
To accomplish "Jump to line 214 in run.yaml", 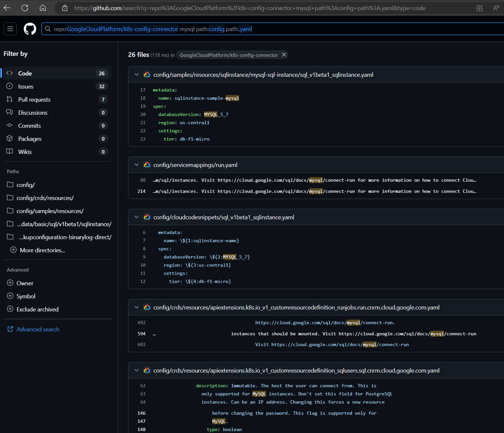I will pos(141,191).
